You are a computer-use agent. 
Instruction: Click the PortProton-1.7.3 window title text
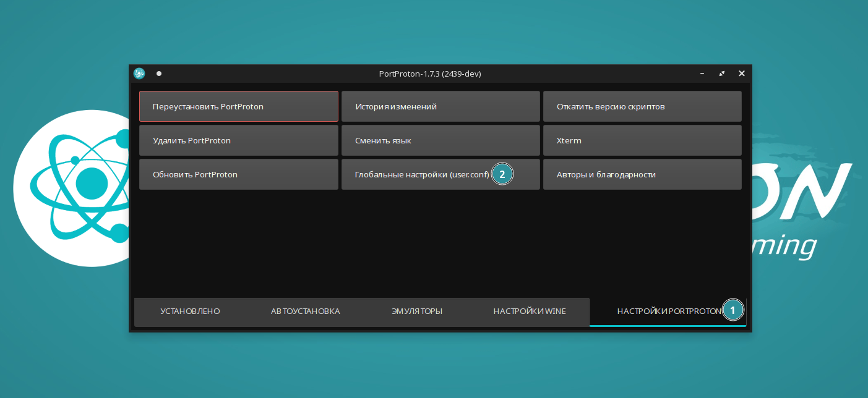tap(429, 74)
